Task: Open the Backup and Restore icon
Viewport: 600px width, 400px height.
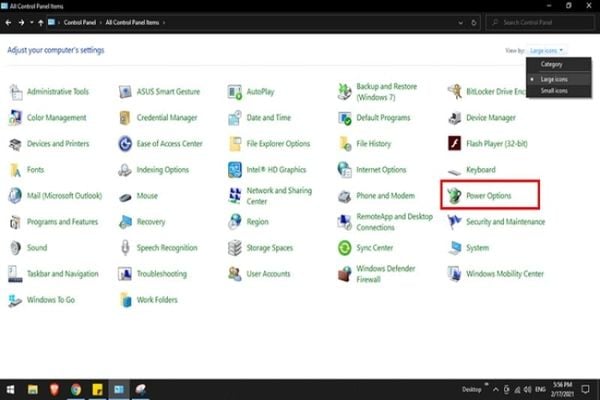Action: point(344,92)
